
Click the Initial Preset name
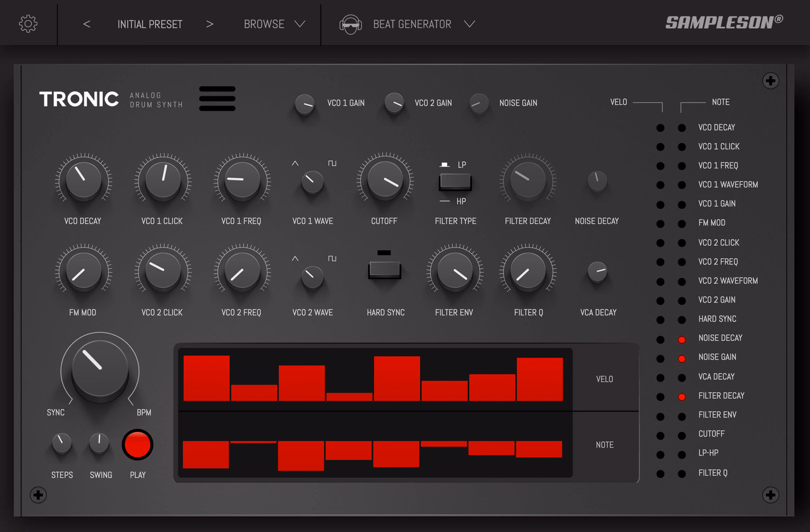coord(150,24)
